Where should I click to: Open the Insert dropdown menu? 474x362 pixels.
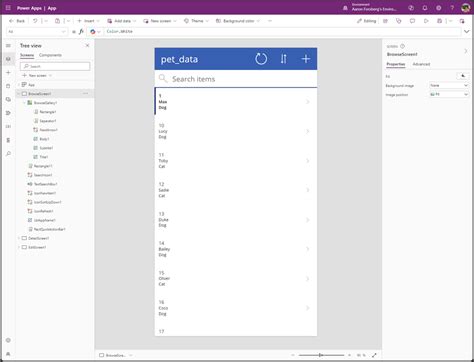(x=88, y=21)
